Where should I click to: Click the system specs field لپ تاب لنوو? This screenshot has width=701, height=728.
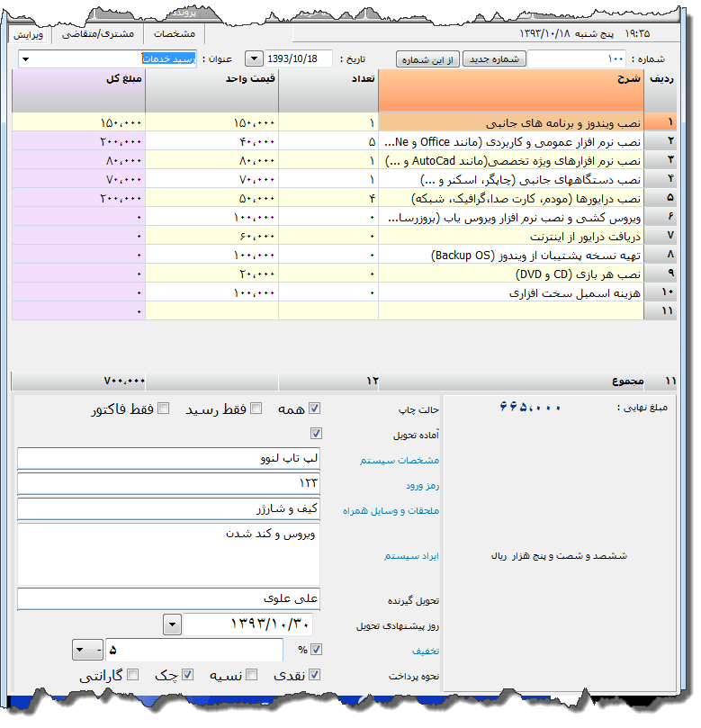[168, 459]
